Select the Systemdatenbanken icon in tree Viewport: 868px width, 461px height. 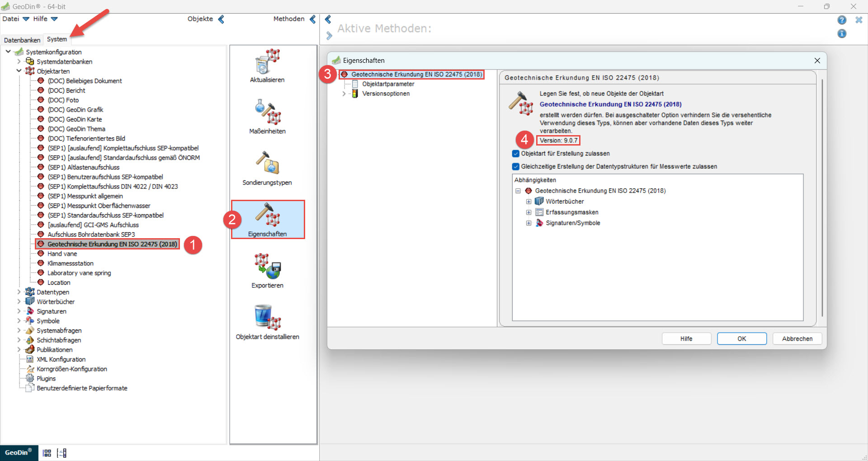[x=30, y=61]
